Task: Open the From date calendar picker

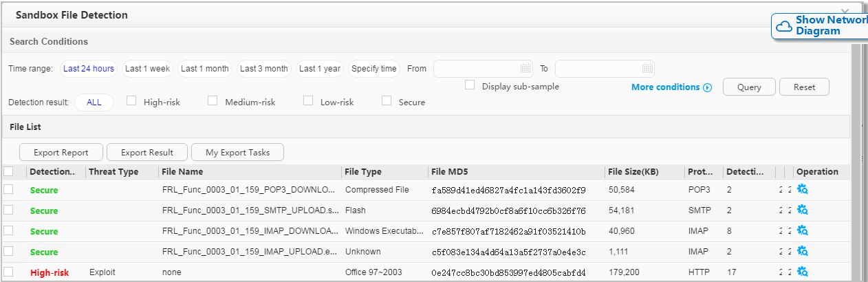Action: 526,68
